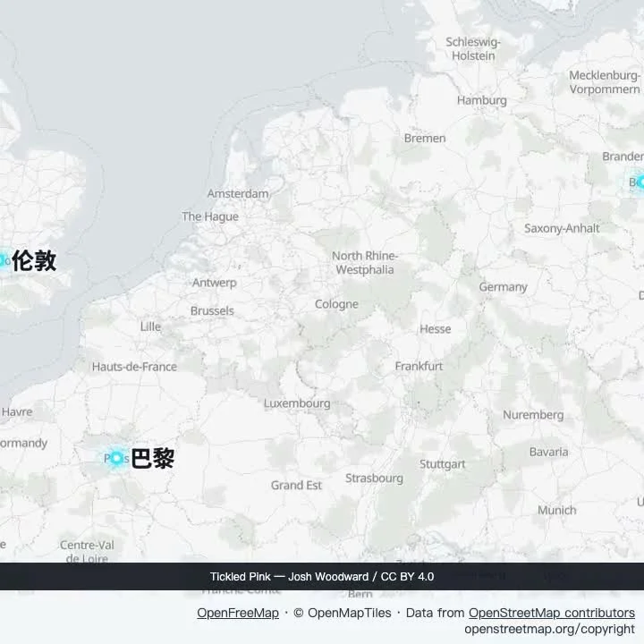Click the Grand Est region label

(296, 486)
